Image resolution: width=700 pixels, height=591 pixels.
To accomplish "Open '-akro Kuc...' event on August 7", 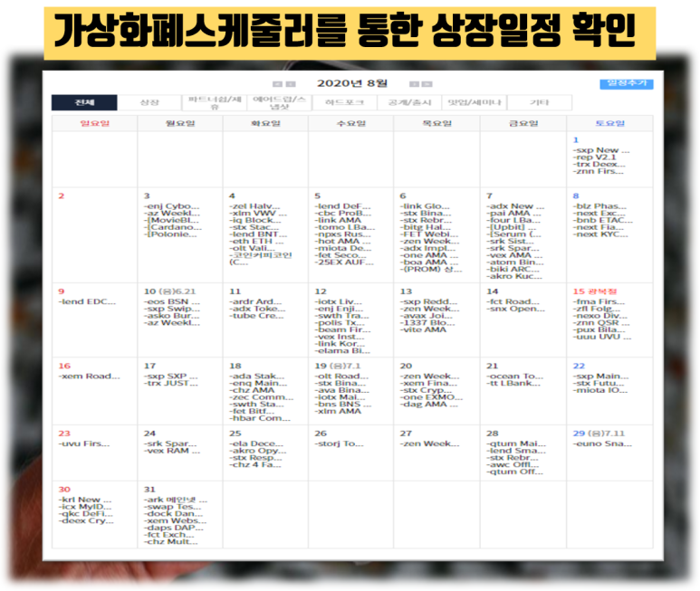I will (x=514, y=276).
